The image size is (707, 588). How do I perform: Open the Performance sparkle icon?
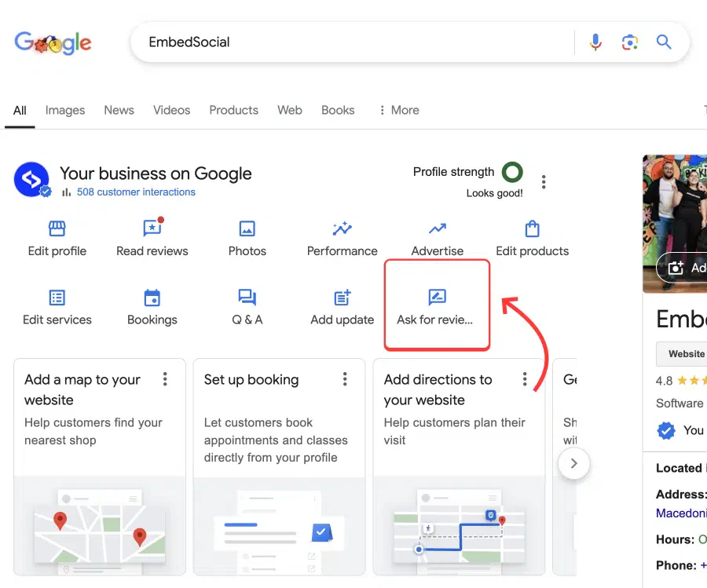coord(342,228)
